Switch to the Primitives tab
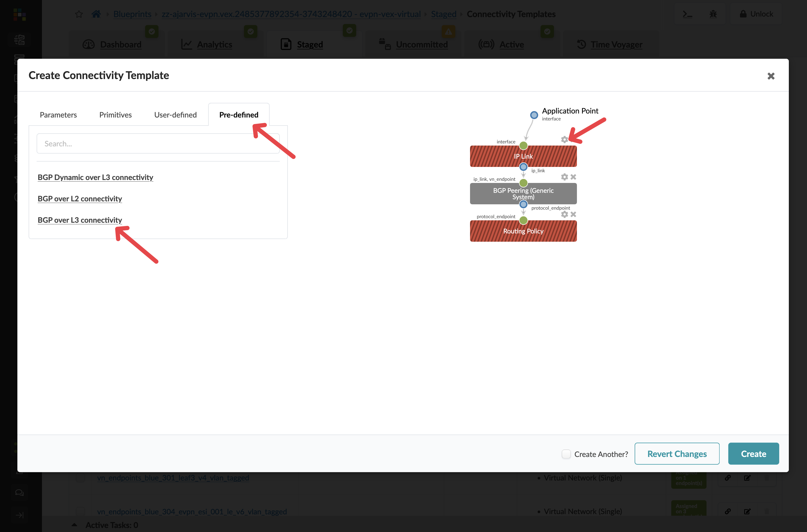Viewport: 807px width, 532px height. 115,115
